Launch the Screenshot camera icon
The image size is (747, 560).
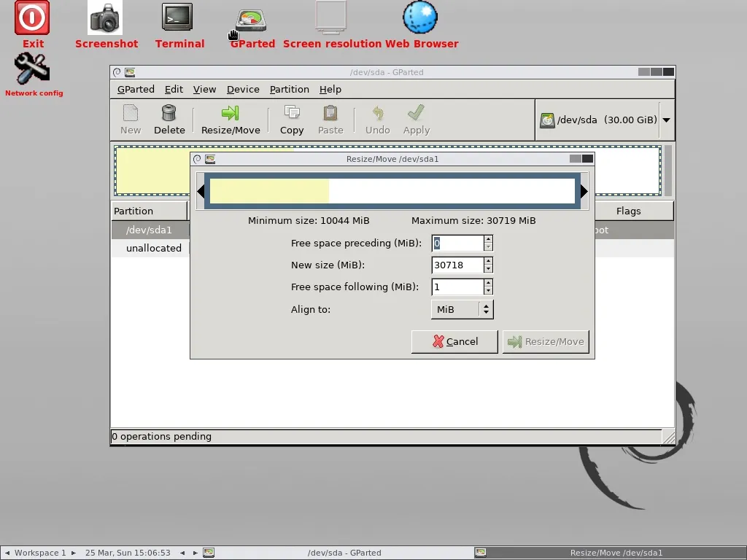[106, 19]
